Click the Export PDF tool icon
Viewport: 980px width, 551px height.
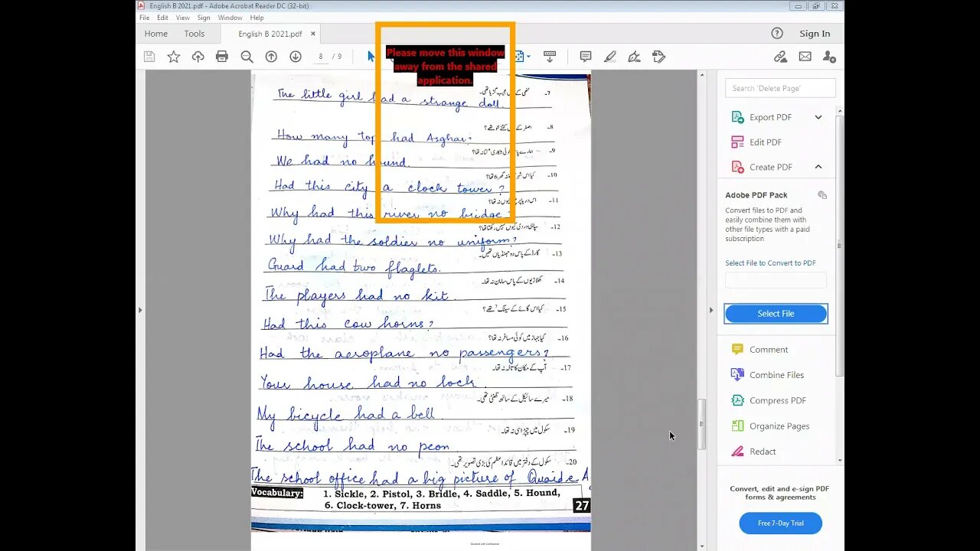[x=737, y=117]
